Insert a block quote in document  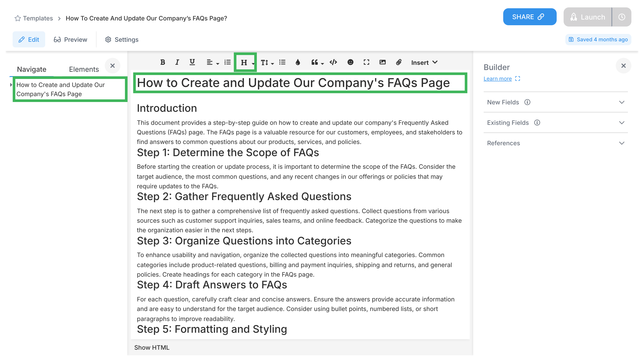tap(314, 62)
